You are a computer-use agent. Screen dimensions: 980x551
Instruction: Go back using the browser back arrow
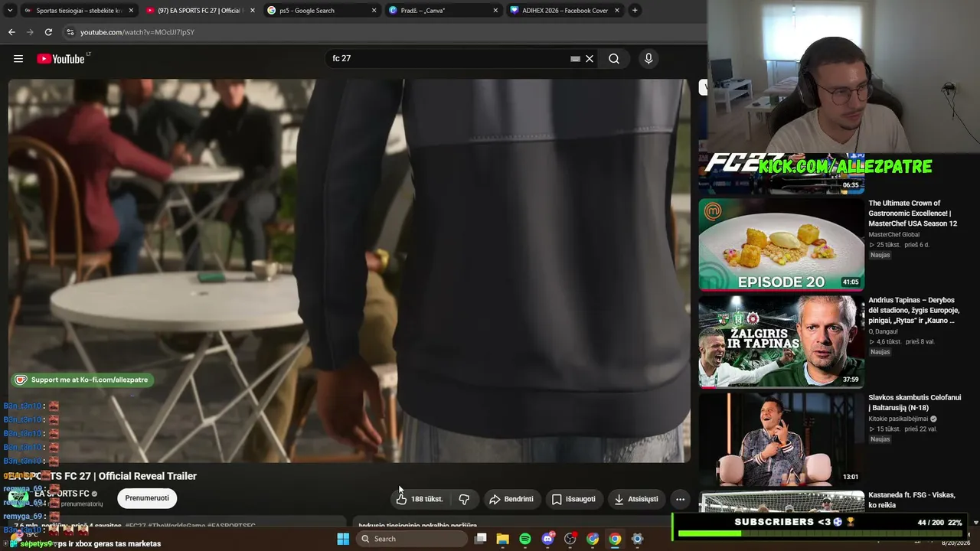pos(11,32)
